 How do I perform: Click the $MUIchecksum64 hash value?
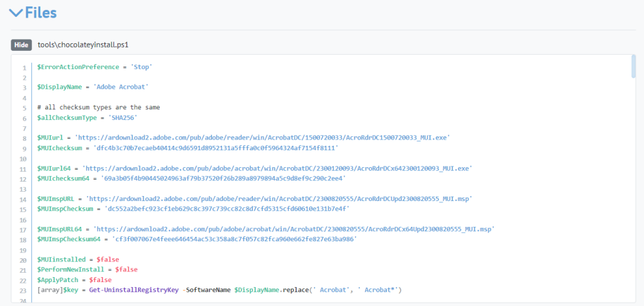point(223,178)
